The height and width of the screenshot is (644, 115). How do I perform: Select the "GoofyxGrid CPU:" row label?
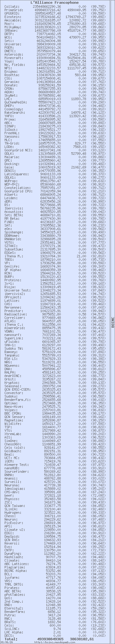tap(19, 191)
